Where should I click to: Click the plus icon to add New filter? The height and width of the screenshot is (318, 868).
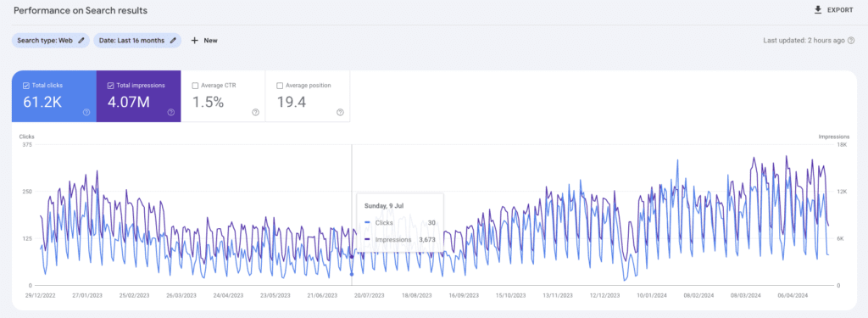pyautogui.click(x=194, y=41)
